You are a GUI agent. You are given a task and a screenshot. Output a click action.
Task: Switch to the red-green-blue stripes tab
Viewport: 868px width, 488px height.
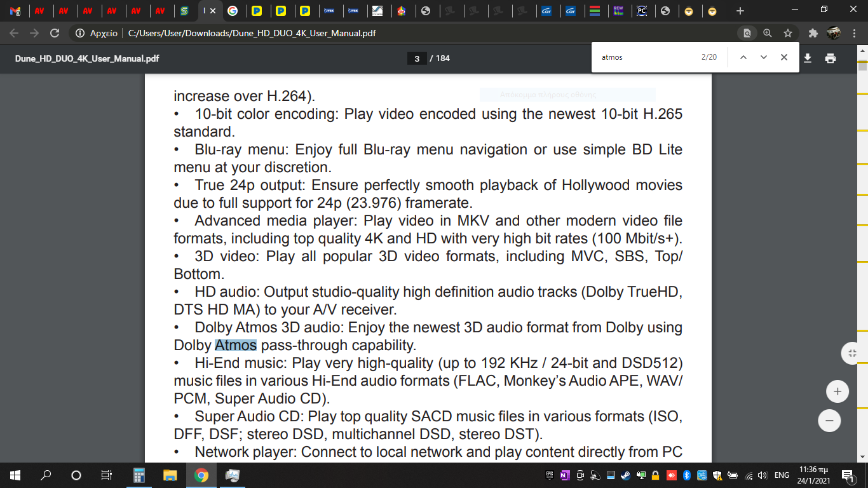pyautogui.click(x=594, y=11)
